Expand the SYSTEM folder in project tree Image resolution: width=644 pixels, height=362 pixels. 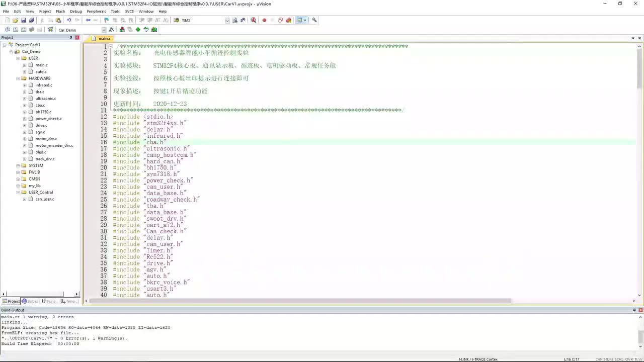pyautogui.click(x=18, y=165)
